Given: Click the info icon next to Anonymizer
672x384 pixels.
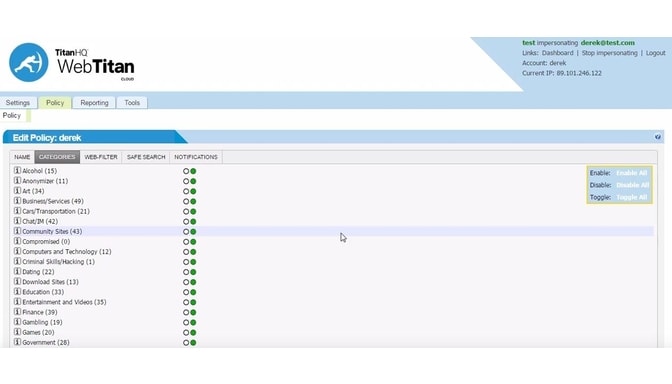Looking at the screenshot, I should 17,181.
